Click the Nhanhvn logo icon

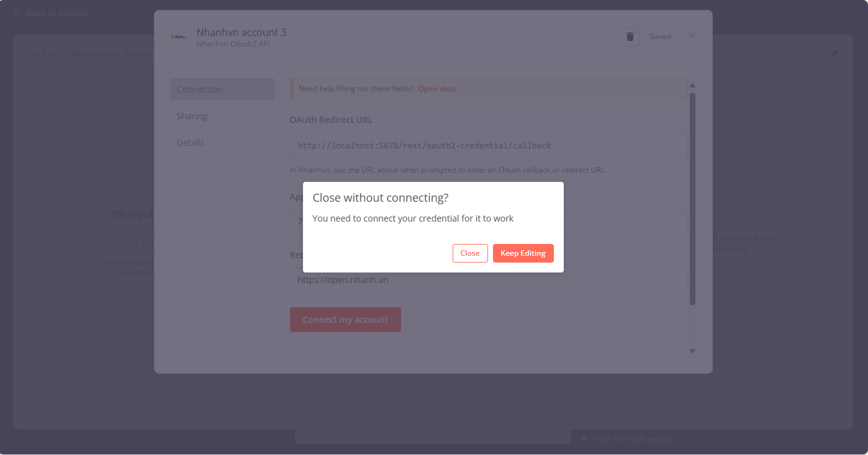(179, 37)
